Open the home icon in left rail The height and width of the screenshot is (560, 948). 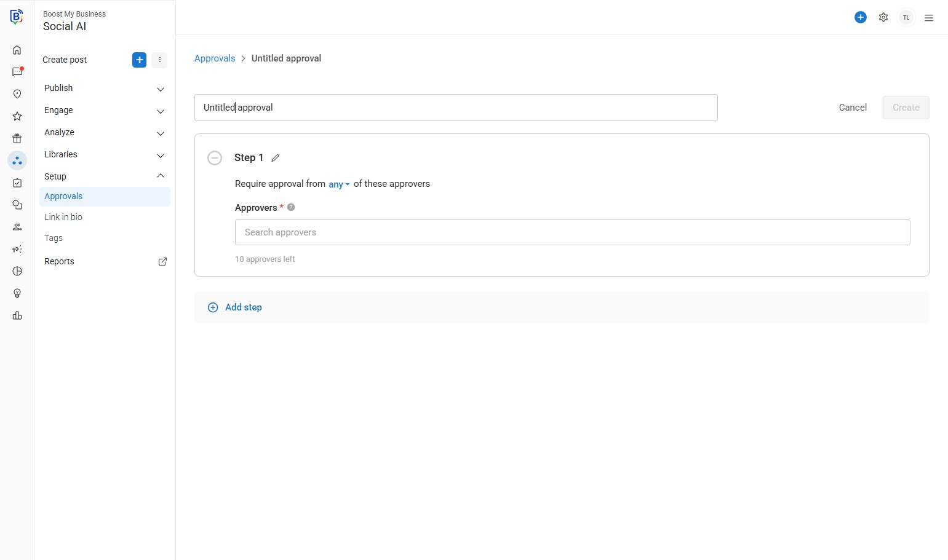click(17, 50)
